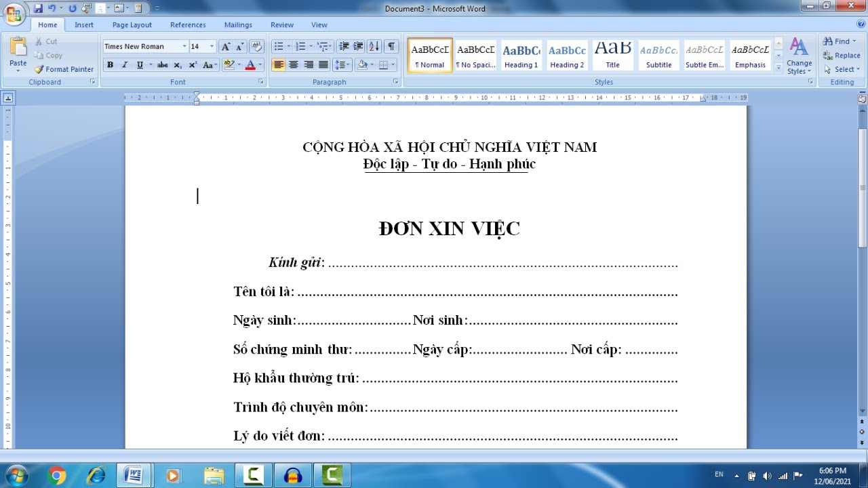Screen dimensions: 868x488
Task: Apply the Heading 2 style
Action: [567, 55]
